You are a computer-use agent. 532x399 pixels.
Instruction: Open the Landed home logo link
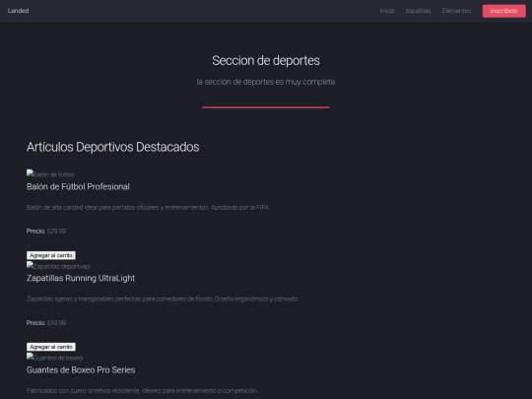[19, 11]
